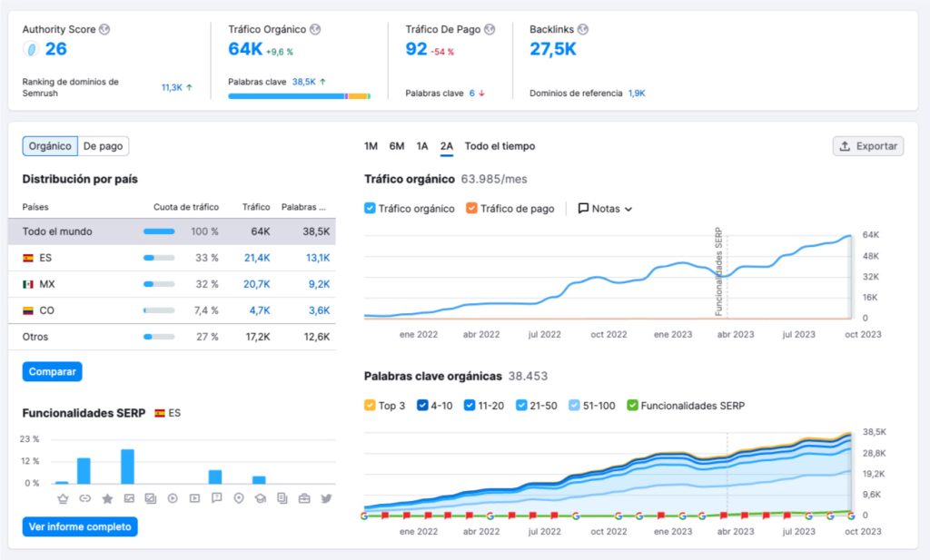Toggle the Tráfico de pago checkbox
The height and width of the screenshot is (560, 930).
click(471, 209)
